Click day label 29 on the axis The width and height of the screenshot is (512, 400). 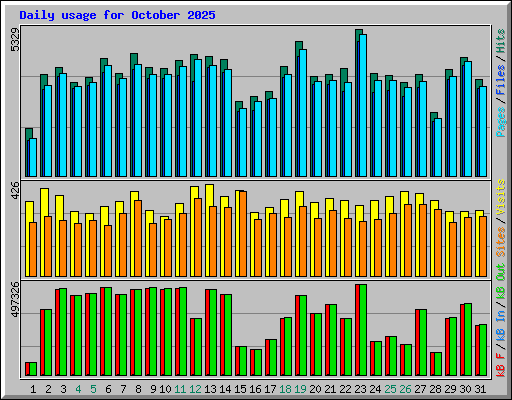click(x=450, y=389)
